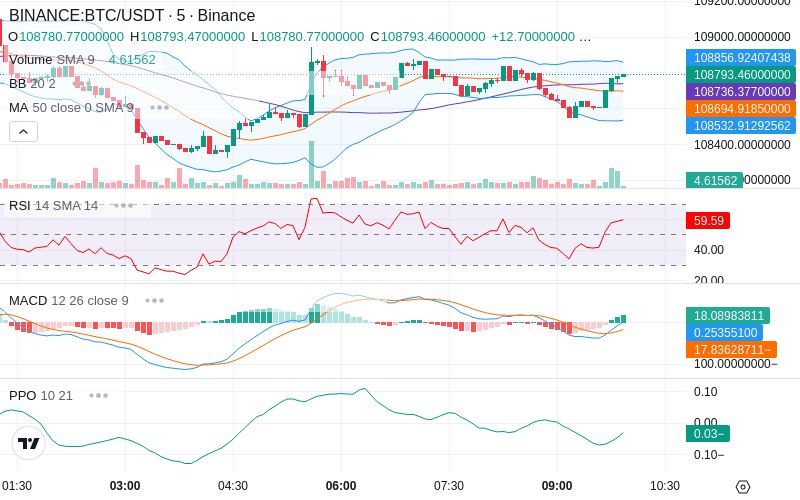Click the PPO value label 0.03

708,434
